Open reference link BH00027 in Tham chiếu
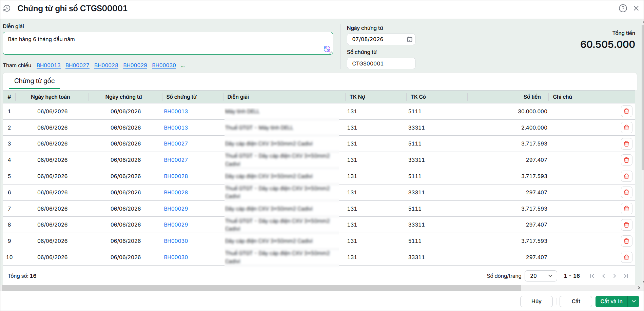Viewport: 644px width, 311px height. click(x=77, y=65)
